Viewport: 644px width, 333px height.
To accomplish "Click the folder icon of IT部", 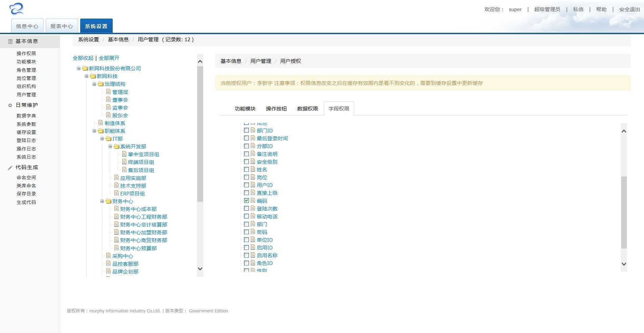I will tap(109, 139).
